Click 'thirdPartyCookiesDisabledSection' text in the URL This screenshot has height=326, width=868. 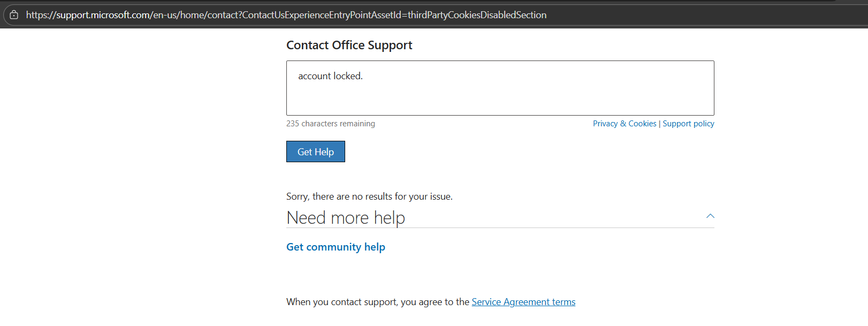pyautogui.click(x=477, y=15)
